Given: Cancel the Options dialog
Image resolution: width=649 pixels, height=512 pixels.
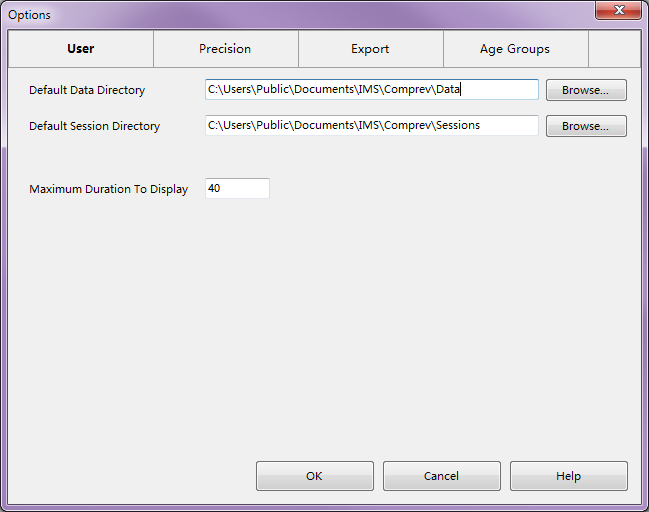Looking at the screenshot, I should [x=441, y=476].
